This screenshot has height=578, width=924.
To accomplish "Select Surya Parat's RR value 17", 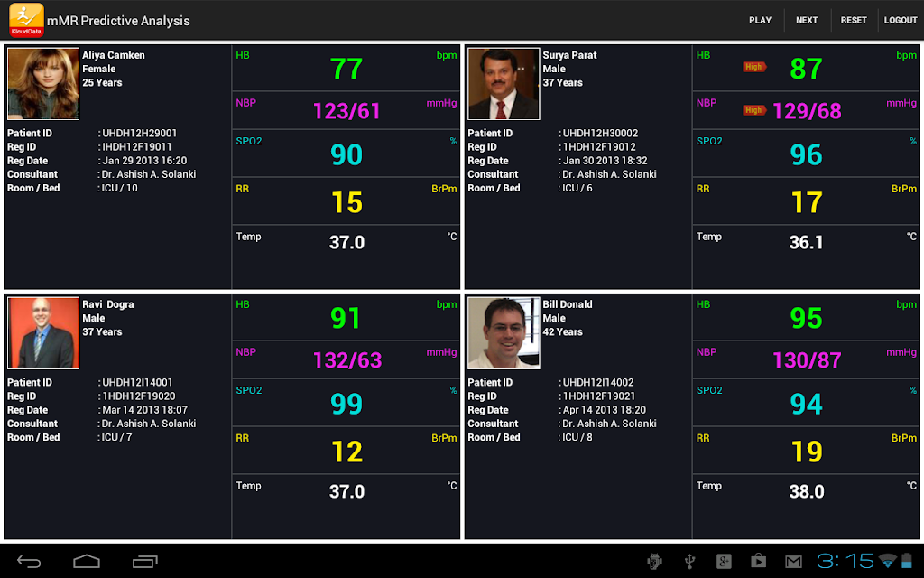I will (x=806, y=202).
